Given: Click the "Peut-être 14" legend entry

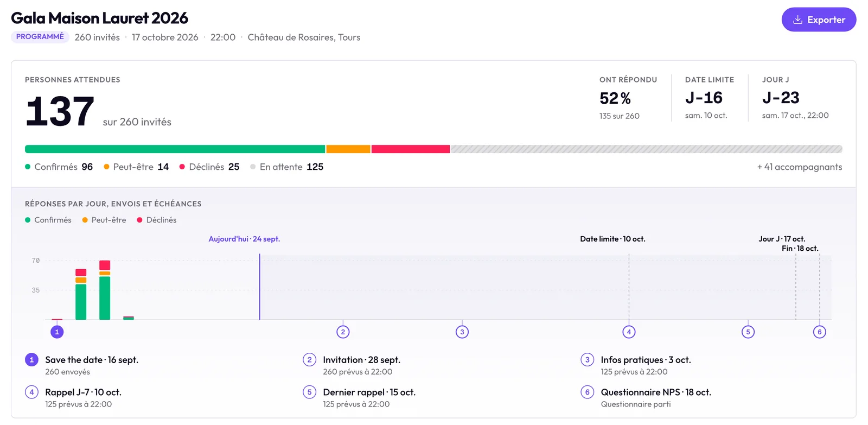Looking at the screenshot, I should 136,167.
